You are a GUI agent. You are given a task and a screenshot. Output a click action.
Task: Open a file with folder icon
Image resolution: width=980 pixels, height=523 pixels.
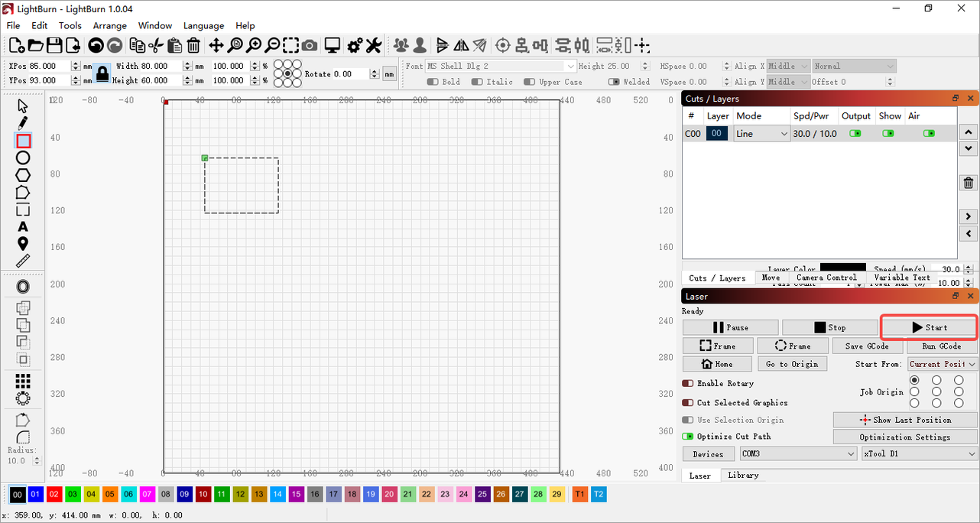(x=35, y=46)
